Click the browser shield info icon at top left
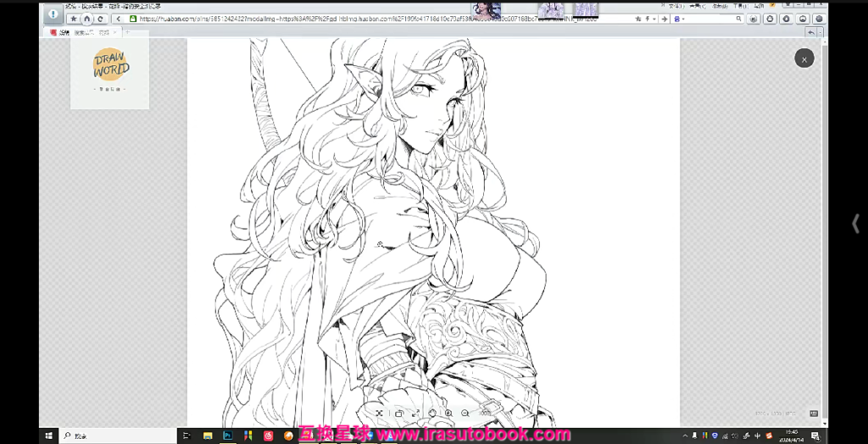The image size is (868, 444). (53, 14)
